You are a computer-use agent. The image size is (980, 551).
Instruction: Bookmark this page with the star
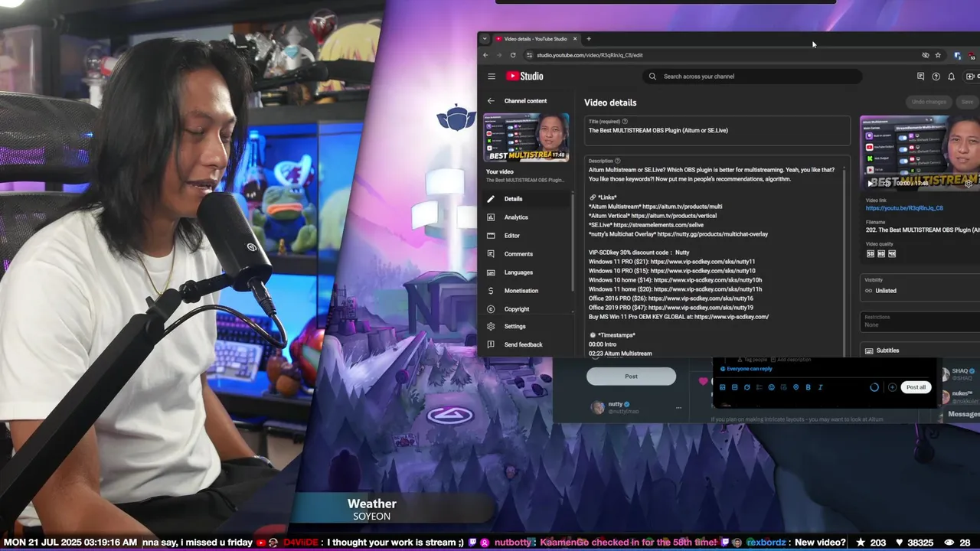click(x=938, y=55)
